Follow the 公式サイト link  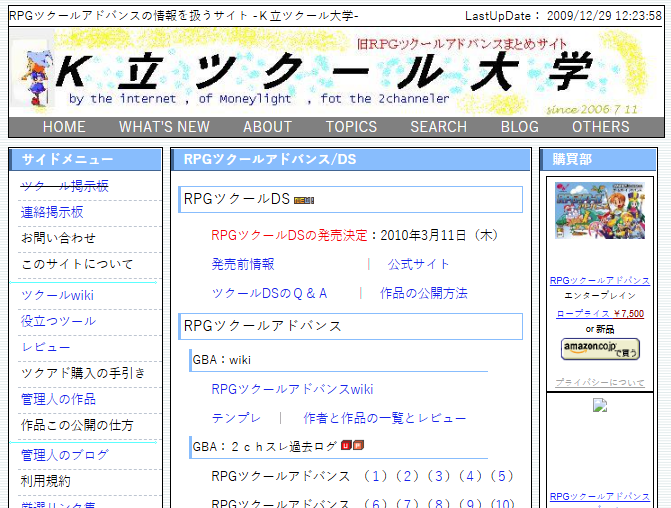coord(419,264)
